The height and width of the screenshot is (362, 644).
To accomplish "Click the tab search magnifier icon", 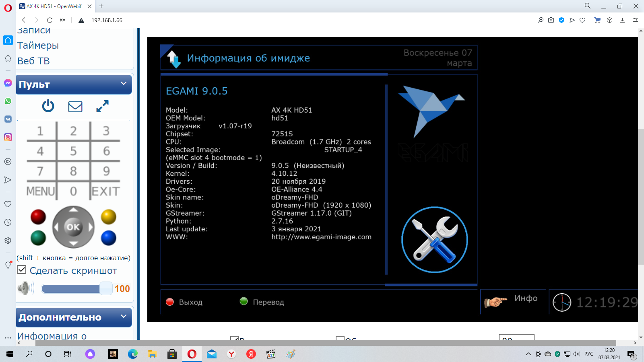I will click(588, 6).
